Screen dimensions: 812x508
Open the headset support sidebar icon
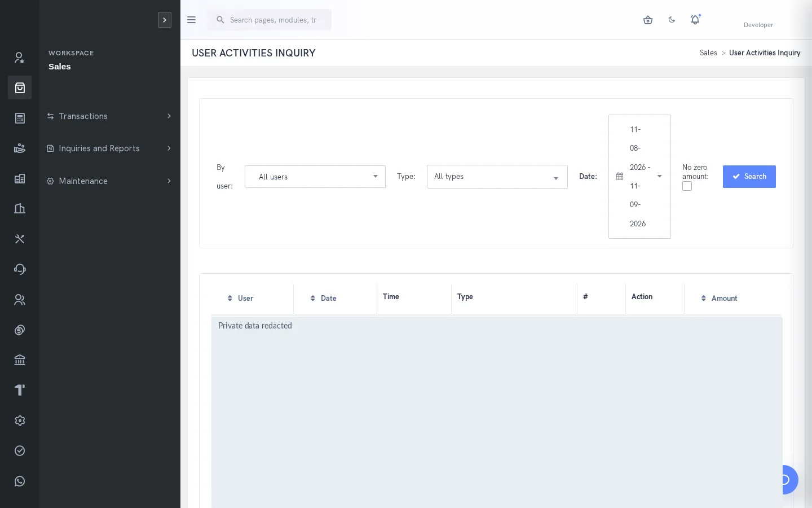[x=20, y=269]
